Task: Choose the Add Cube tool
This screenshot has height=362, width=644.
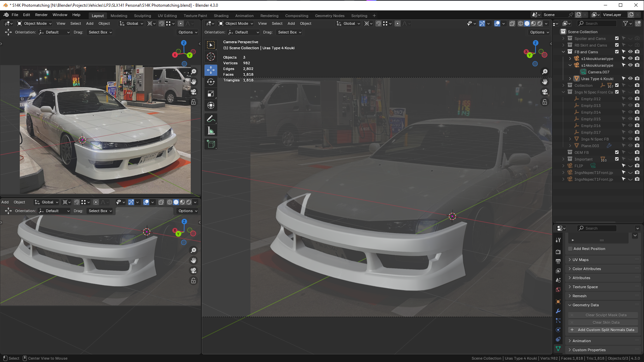Action: [211, 144]
